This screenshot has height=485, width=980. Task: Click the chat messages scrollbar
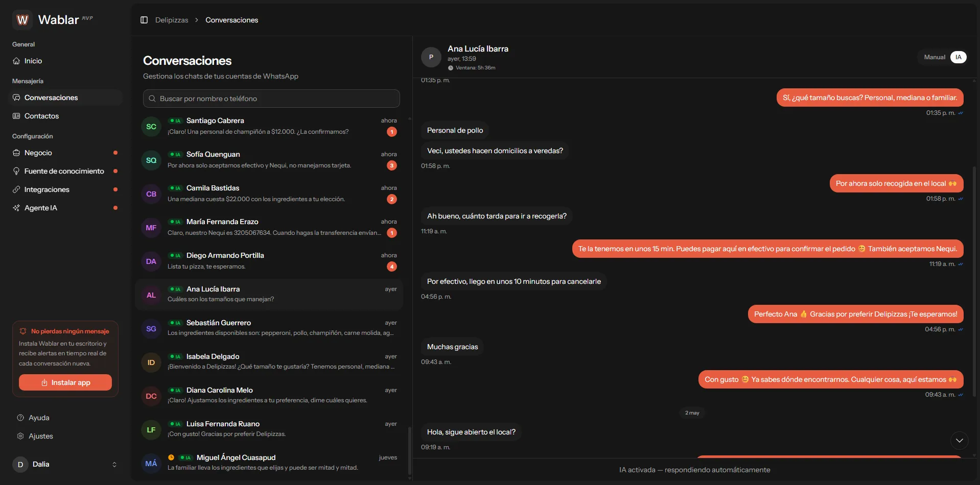pyautogui.click(x=974, y=281)
